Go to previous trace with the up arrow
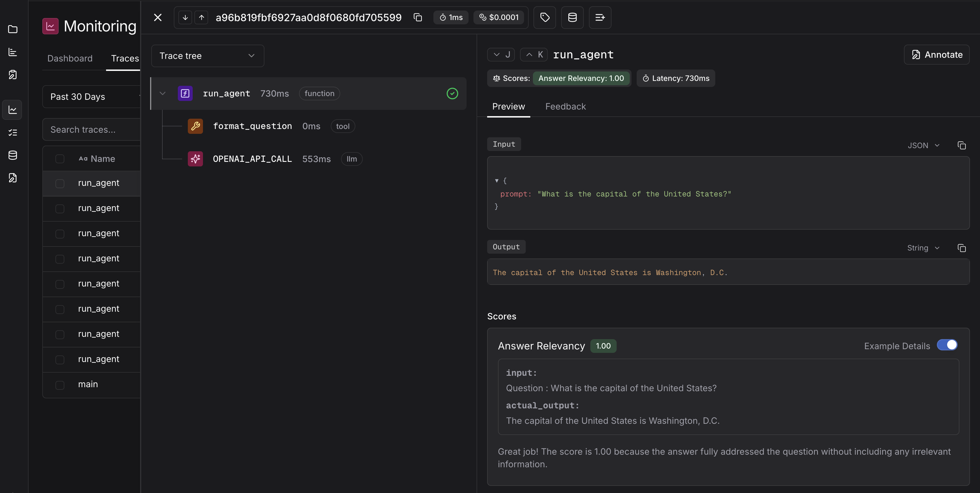This screenshot has width=980, height=493. 201,17
